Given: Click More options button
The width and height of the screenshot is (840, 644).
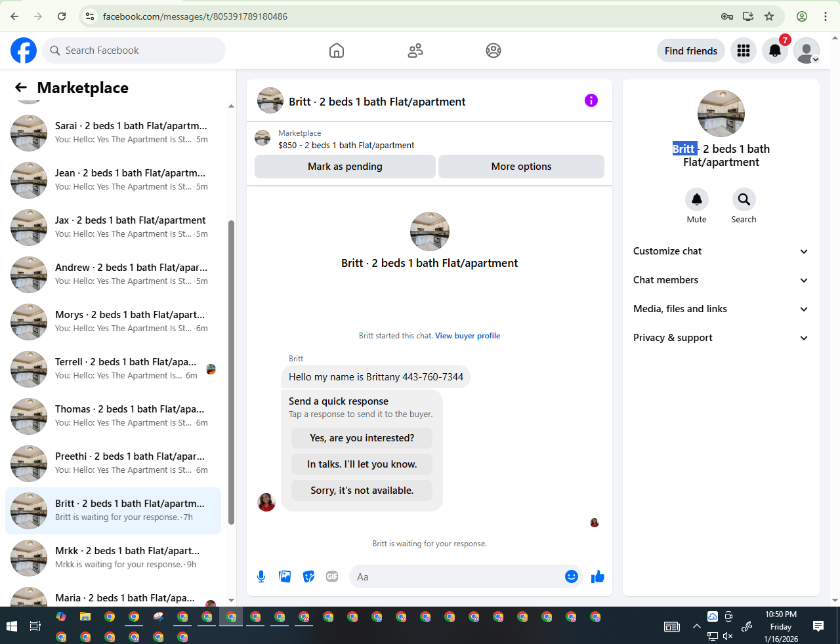Looking at the screenshot, I should (x=521, y=167).
